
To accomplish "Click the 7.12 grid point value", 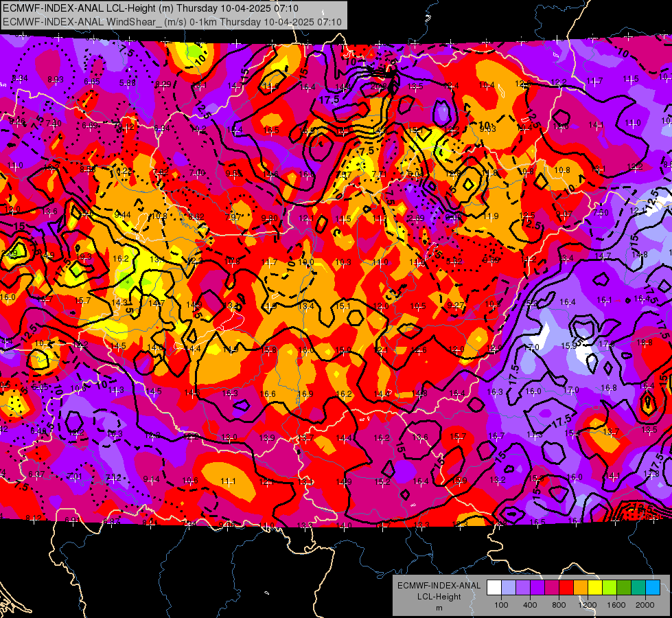I will point(113,477).
